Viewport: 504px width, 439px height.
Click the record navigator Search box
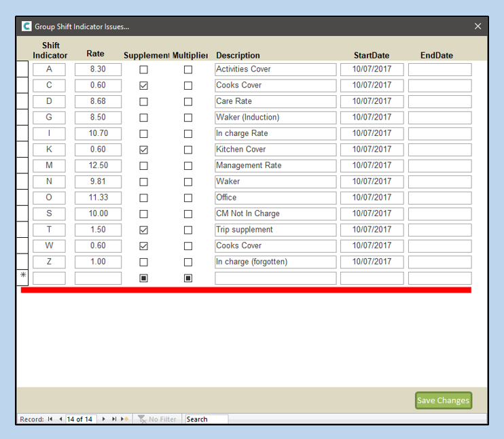(x=206, y=419)
